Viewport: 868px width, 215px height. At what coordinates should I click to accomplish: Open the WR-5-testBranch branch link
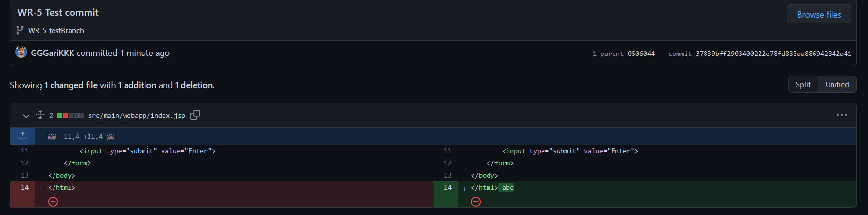(x=56, y=30)
